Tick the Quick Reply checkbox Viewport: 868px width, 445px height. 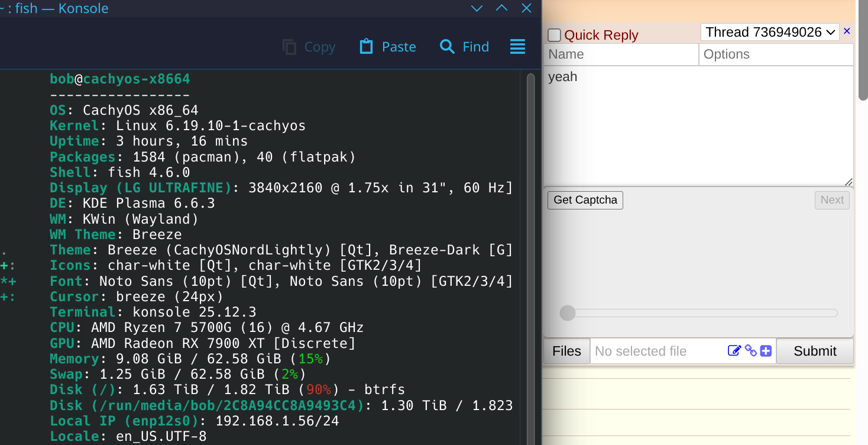tap(554, 35)
